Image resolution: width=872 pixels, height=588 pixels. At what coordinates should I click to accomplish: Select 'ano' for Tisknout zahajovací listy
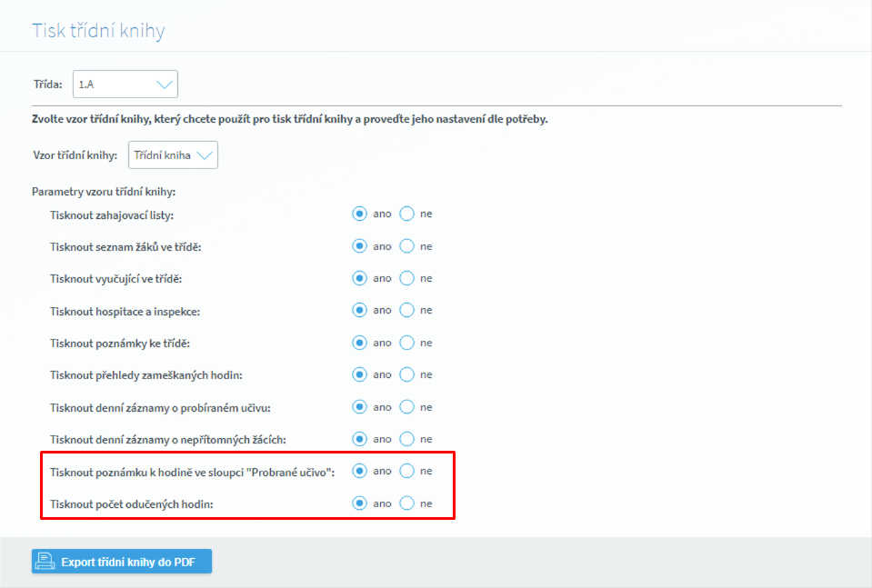point(360,214)
